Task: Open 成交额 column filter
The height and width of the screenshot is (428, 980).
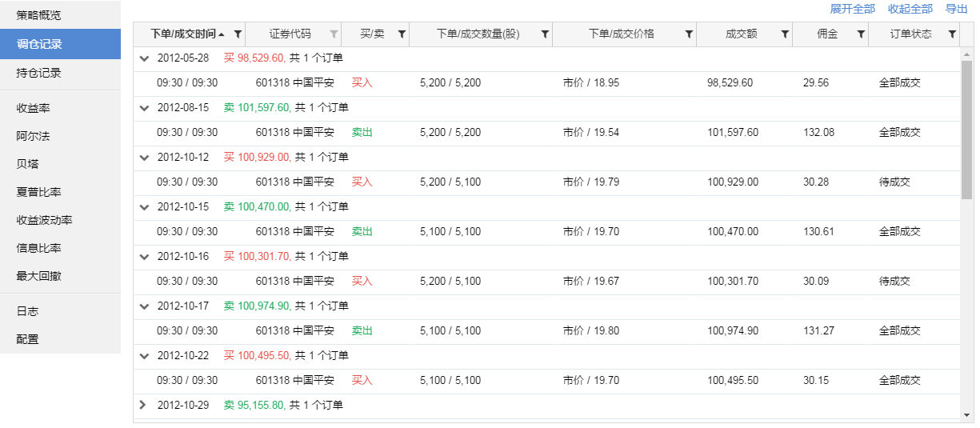Action: [x=785, y=34]
